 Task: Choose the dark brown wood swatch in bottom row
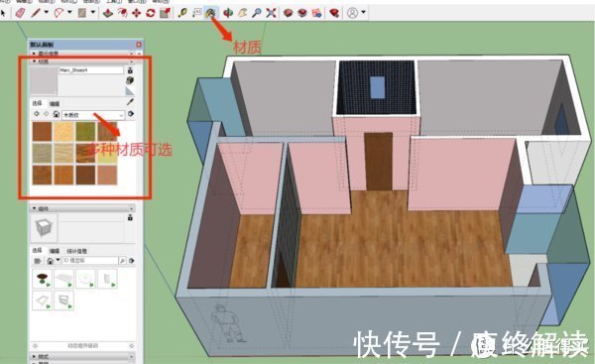click(x=85, y=175)
